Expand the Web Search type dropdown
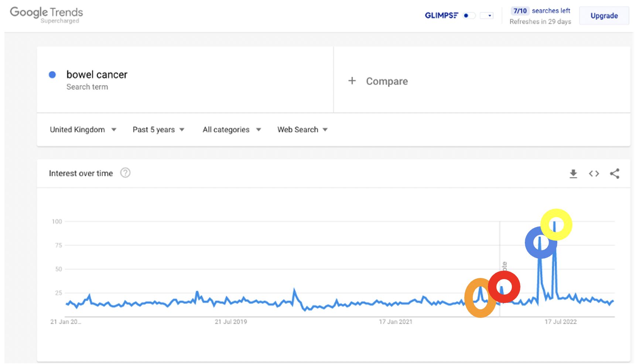The width and height of the screenshot is (636, 364). (302, 130)
